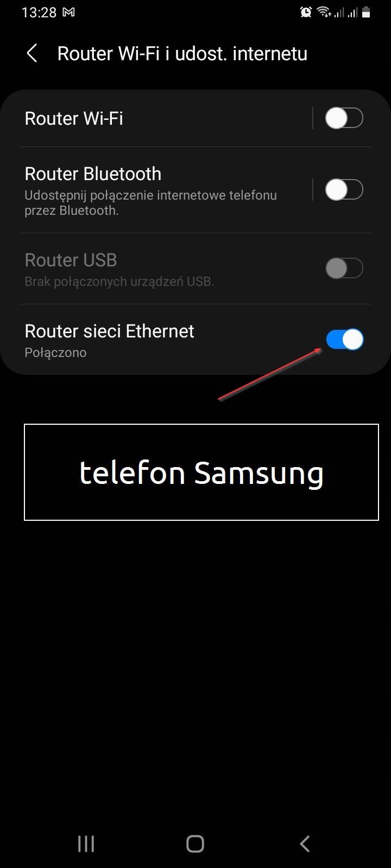Tap the disabled Router USB toggle

click(x=344, y=268)
